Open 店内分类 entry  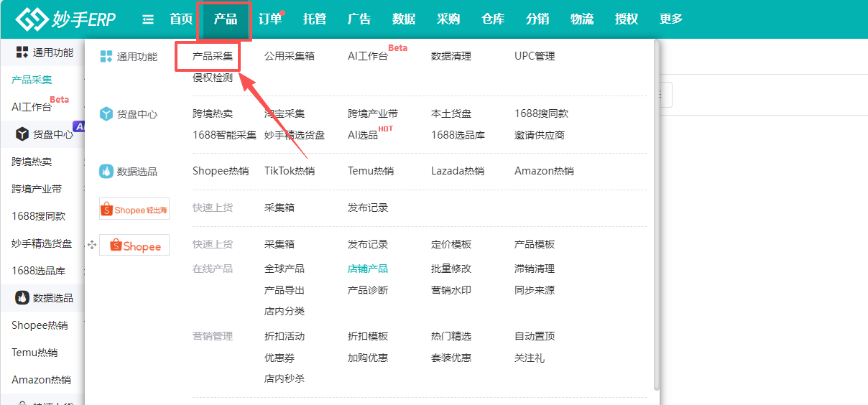[285, 311]
